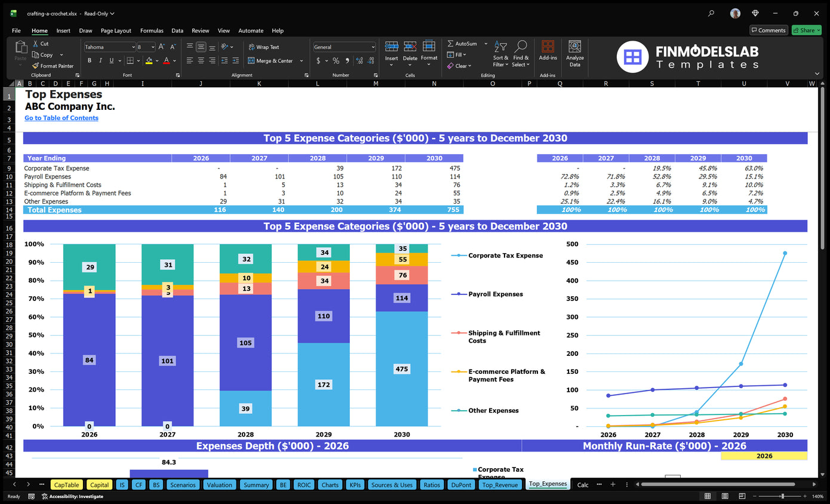Select the Format Painter tool
830x504 pixels.
[x=53, y=66]
